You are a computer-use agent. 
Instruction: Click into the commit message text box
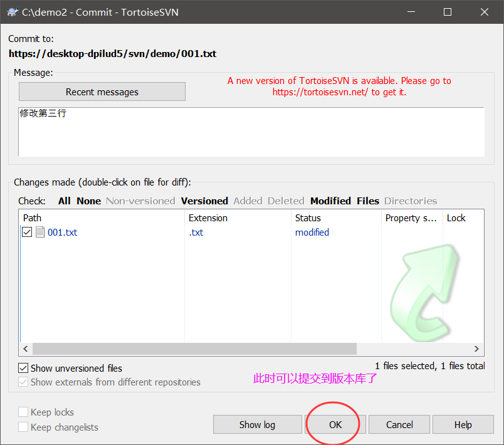[x=251, y=132]
